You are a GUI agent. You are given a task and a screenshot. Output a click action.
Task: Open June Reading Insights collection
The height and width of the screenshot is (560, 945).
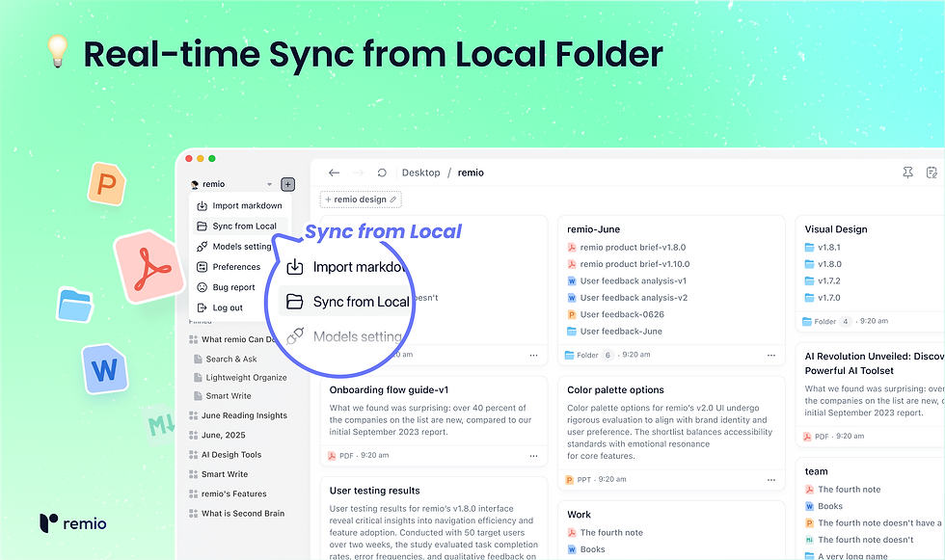point(244,415)
